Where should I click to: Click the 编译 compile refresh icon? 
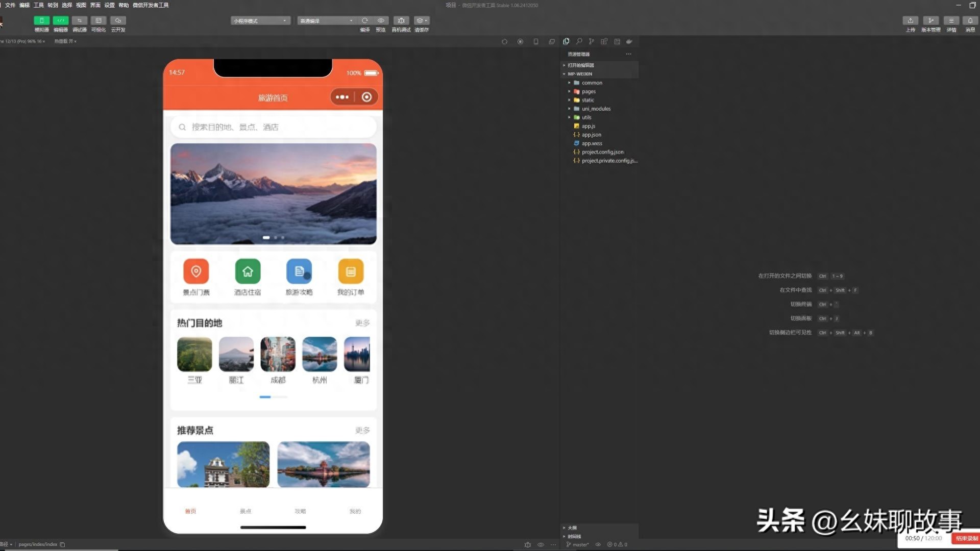click(x=364, y=20)
